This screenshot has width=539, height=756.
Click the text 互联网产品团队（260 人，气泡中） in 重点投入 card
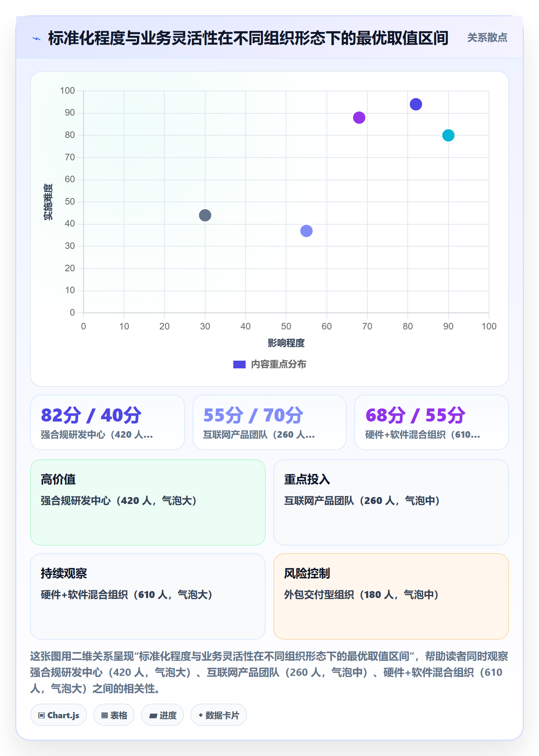pos(362,501)
